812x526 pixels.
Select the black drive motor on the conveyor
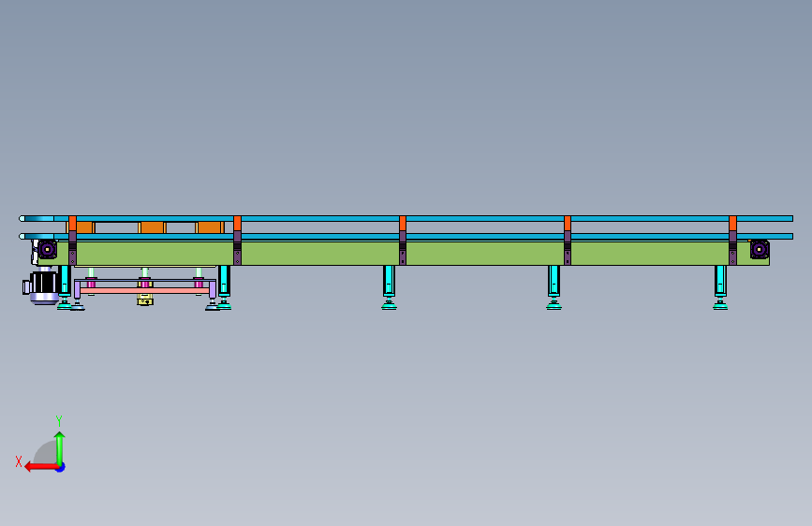click(x=42, y=285)
